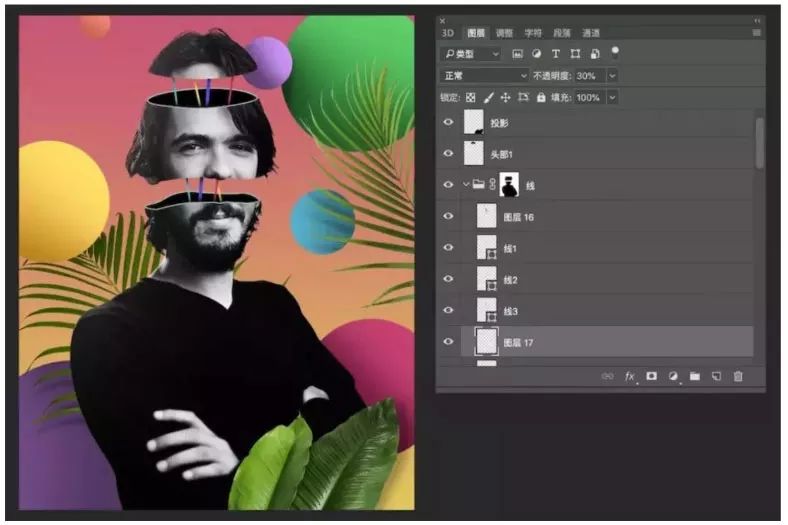Lock image pixels brush icon

(488, 97)
